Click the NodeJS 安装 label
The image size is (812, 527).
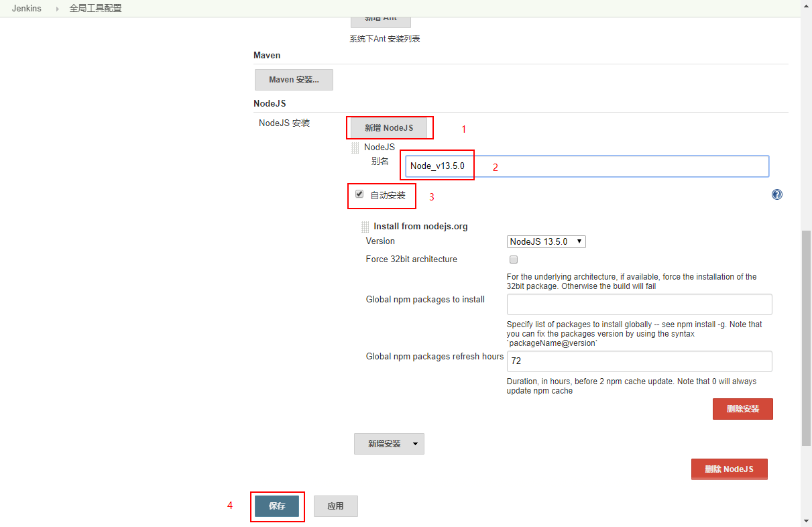[284, 123]
